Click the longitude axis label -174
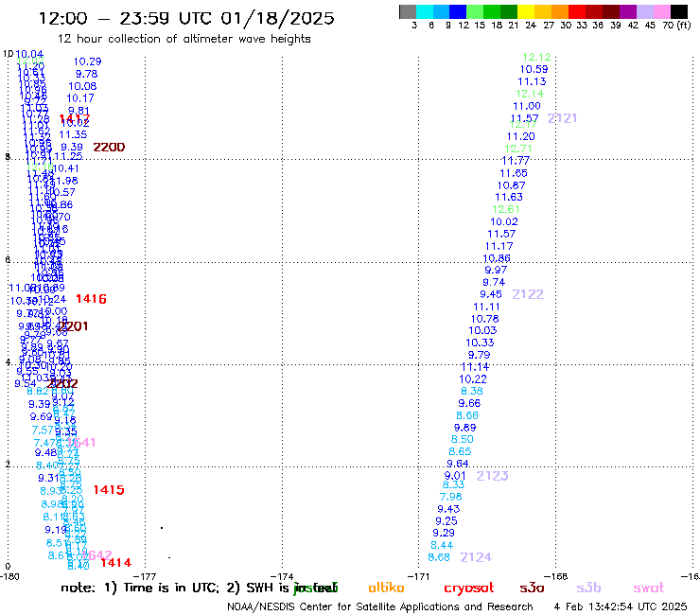The height and width of the screenshot is (615, 700). tap(282, 576)
